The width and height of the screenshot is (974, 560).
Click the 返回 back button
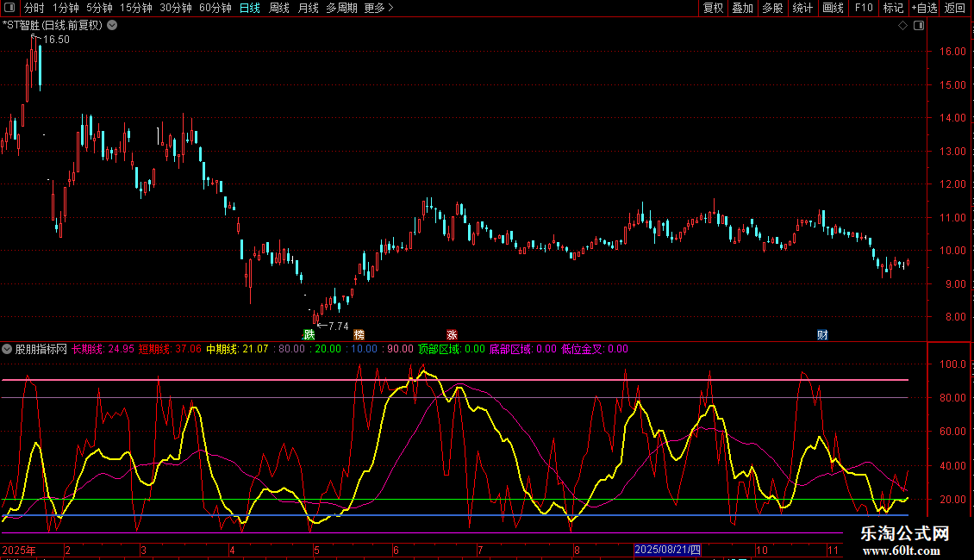(x=955, y=9)
